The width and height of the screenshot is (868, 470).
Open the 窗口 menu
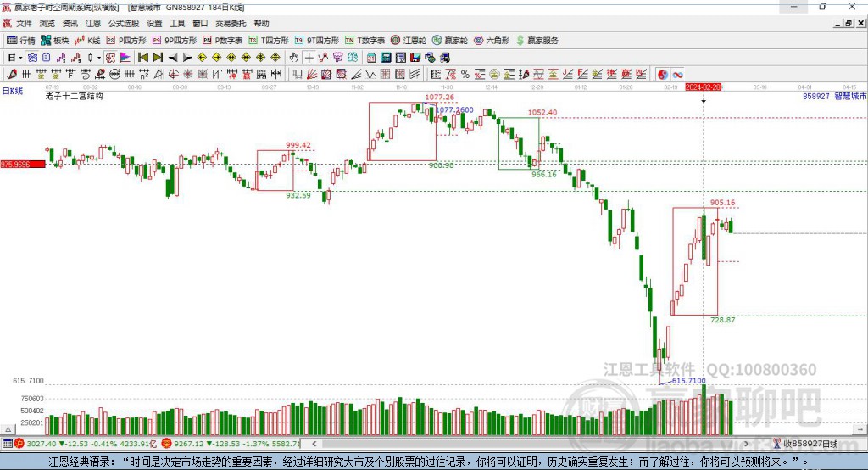[x=200, y=23]
